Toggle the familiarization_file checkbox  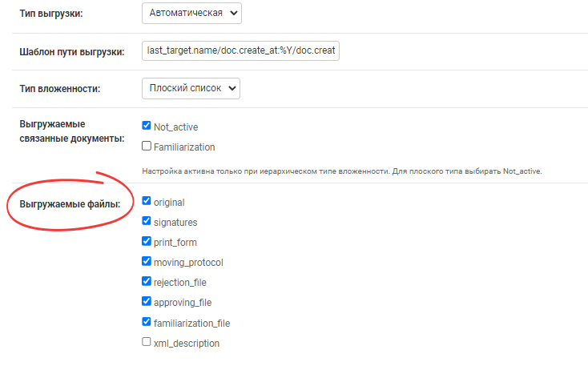coord(147,322)
